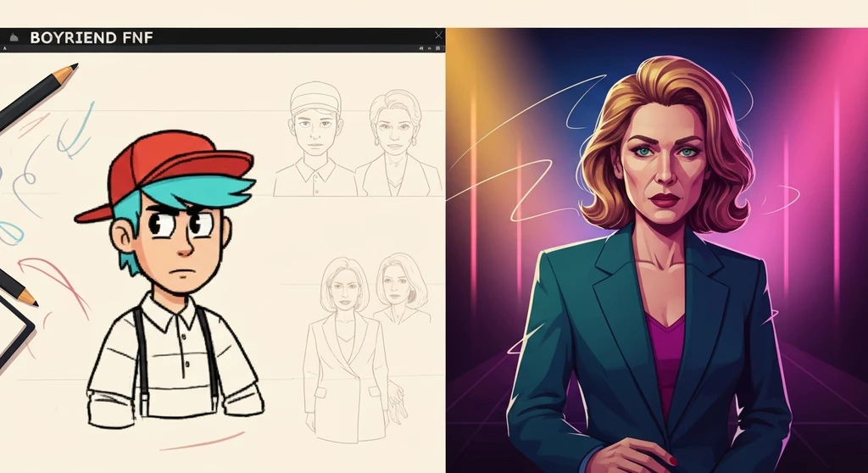
Task: Click the app icon beside the BOYRIEND FNF title
Action: tap(14, 37)
